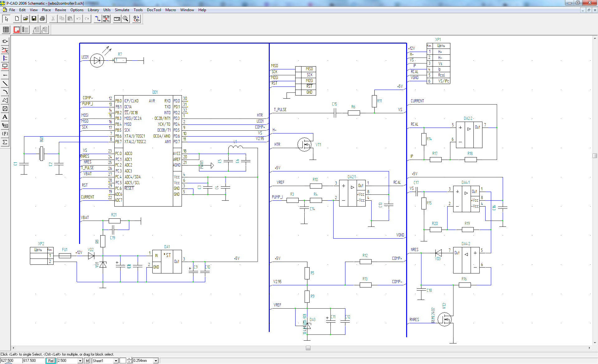Expand the 0.254mm line width dropdown

pos(156,361)
